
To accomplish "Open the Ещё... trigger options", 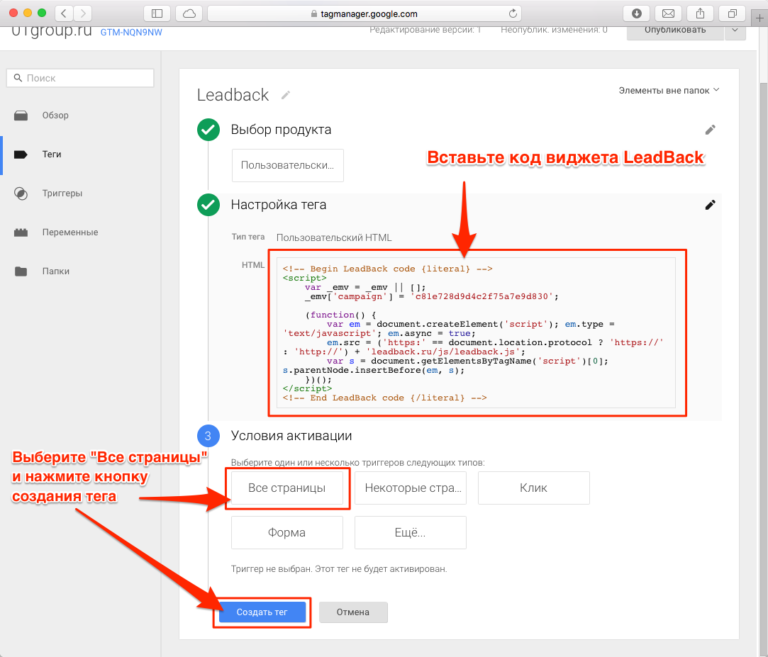I will [410, 533].
